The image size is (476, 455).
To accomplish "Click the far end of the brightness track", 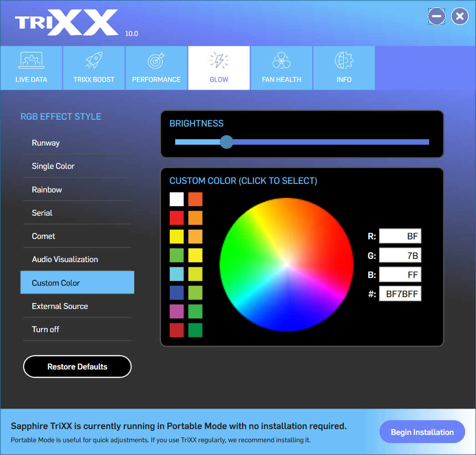I will tap(427, 142).
